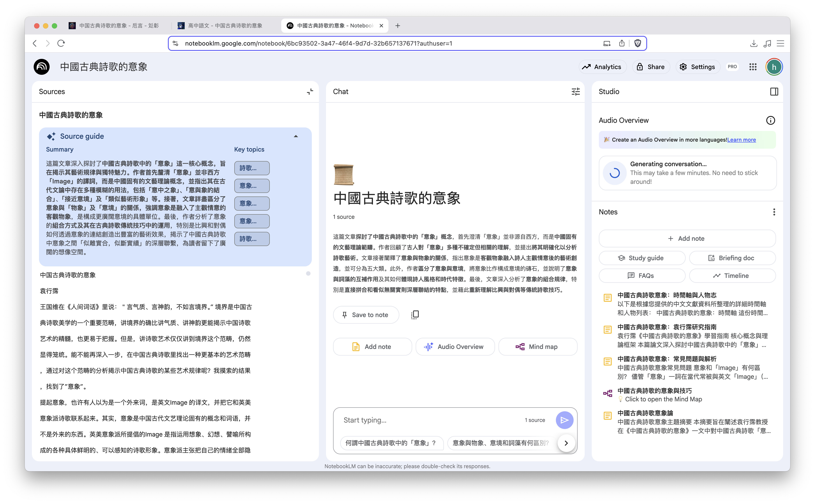Collapse the Source guide section
The image size is (815, 504).
[x=296, y=136]
